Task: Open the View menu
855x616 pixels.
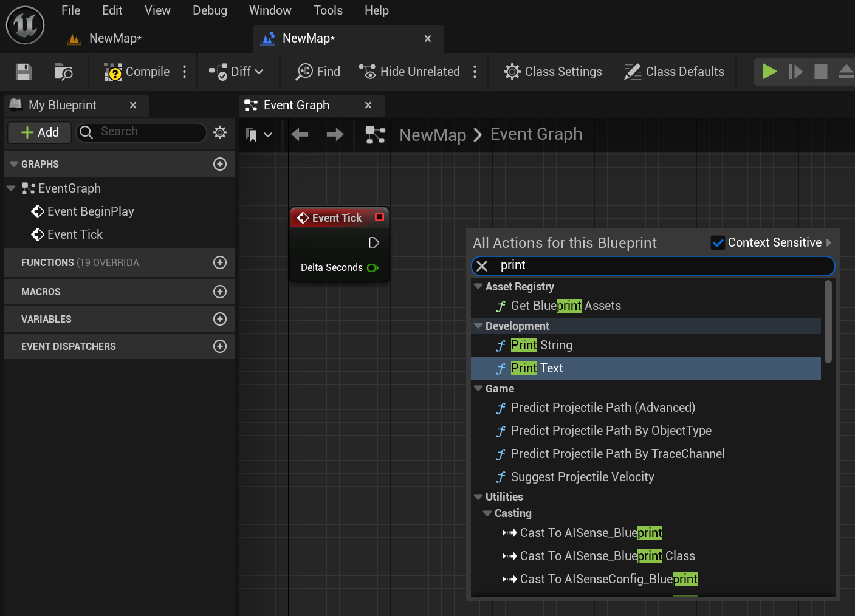Action: (x=157, y=10)
